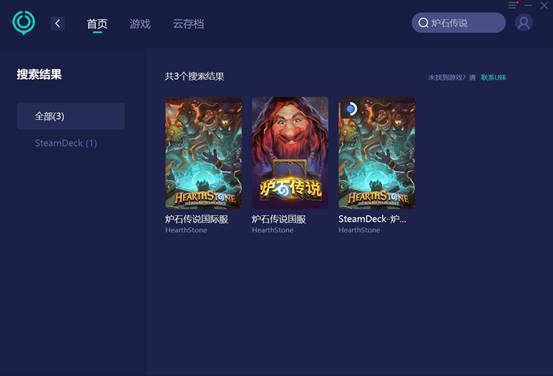Open the SteamDeck Hearthstone cover thumbnail
This screenshot has height=376, width=553.
pyautogui.click(x=377, y=153)
